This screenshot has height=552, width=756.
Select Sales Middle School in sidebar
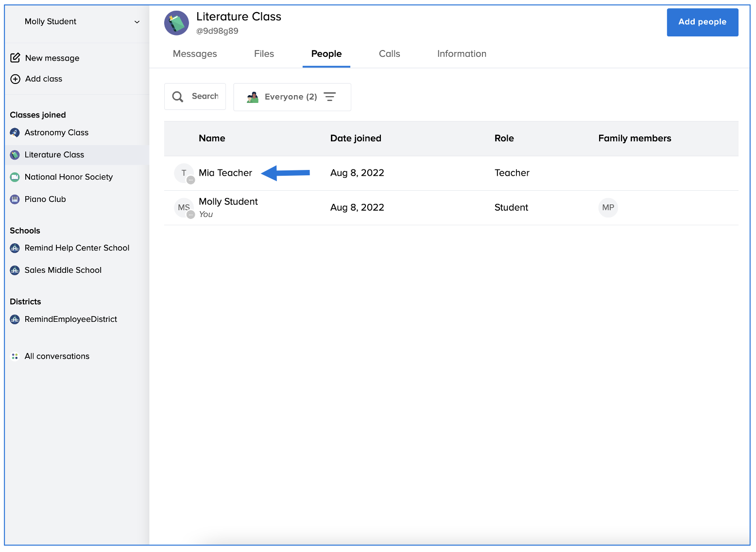click(63, 270)
